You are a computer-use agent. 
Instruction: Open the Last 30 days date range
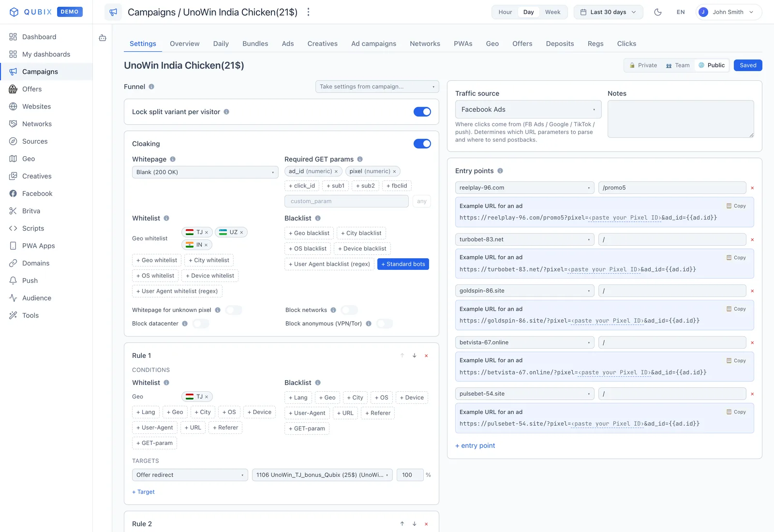pyautogui.click(x=609, y=12)
